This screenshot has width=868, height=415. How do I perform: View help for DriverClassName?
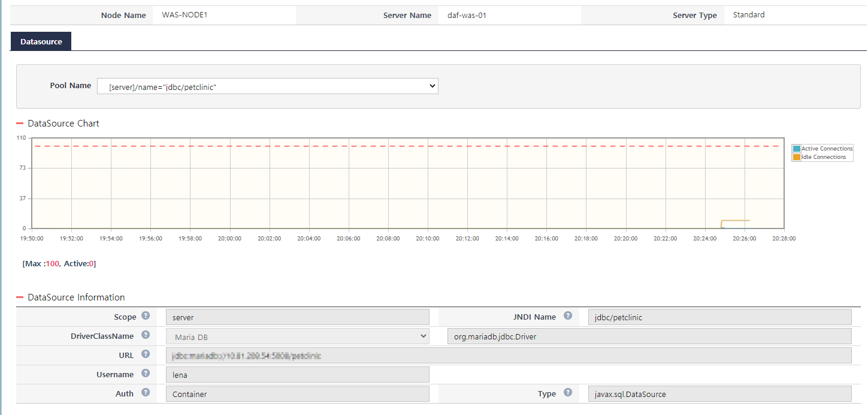(x=145, y=336)
